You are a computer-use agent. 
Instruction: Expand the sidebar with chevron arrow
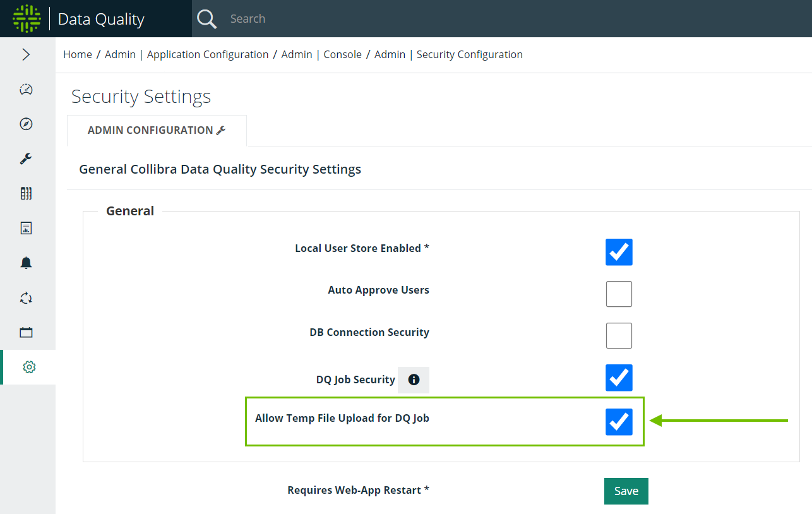tap(26, 54)
